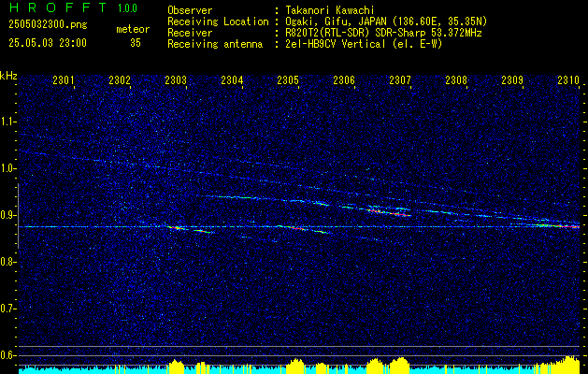The width and height of the screenshot is (588, 374).
Task: Click the 2305 time axis label
Action: pos(288,79)
